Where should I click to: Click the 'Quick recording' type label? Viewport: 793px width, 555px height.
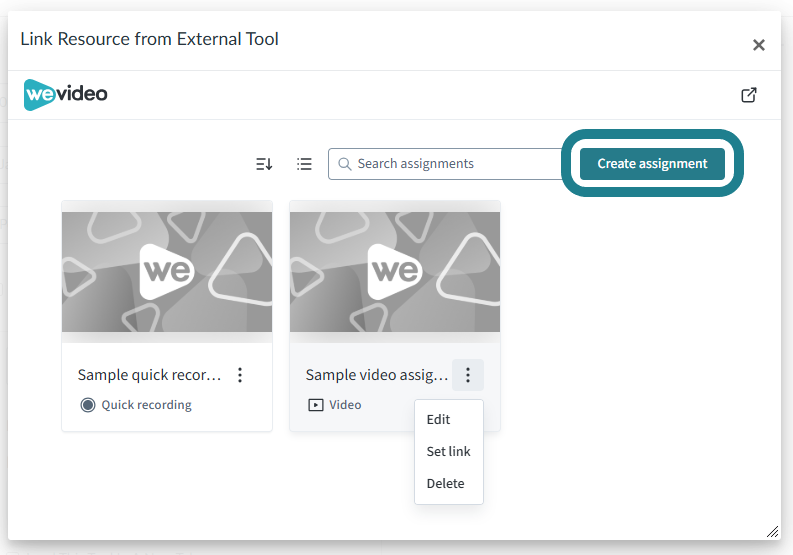(x=147, y=405)
